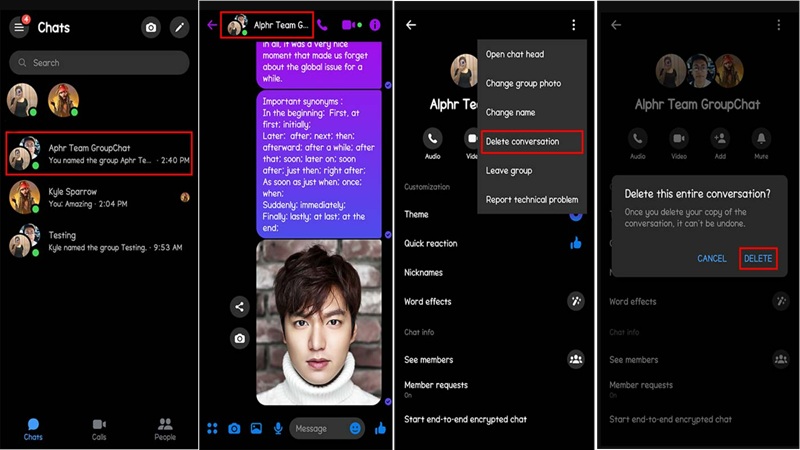800x450 pixels.
Task: Tap the See members people icon on menu screen
Action: click(x=576, y=360)
